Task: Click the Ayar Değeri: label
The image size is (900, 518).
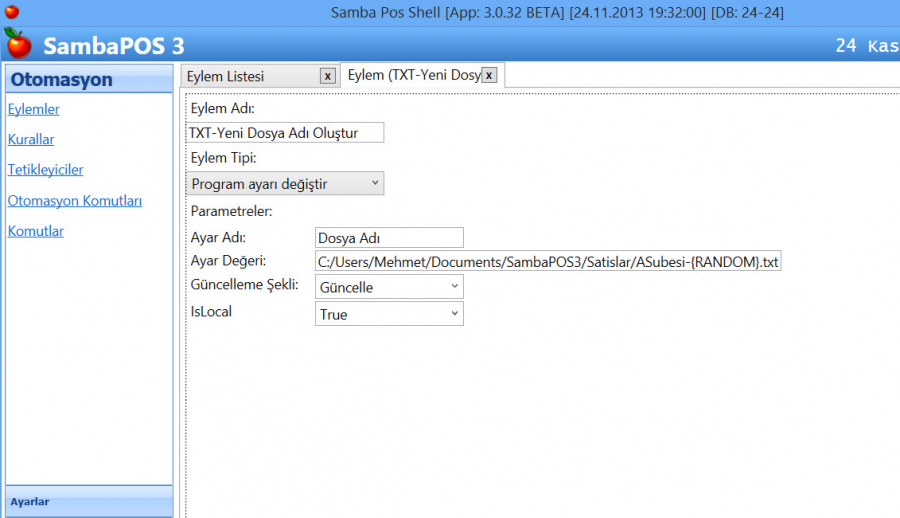Action: click(228, 261)
